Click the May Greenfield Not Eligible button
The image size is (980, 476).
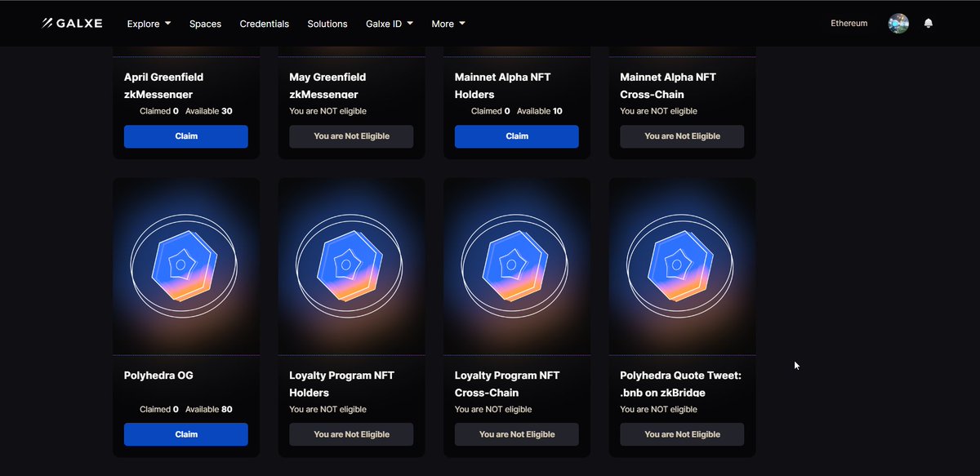pyautogui.click(x=351, y=136)
